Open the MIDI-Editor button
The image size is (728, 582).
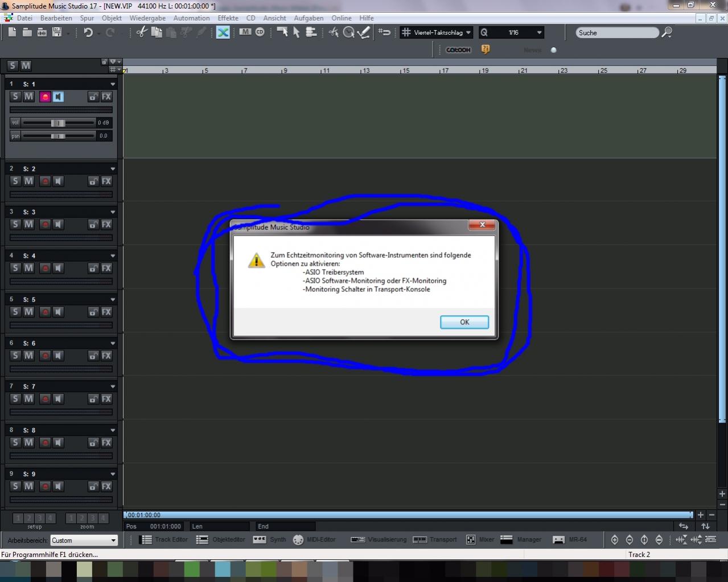click(x=314, y=539)
